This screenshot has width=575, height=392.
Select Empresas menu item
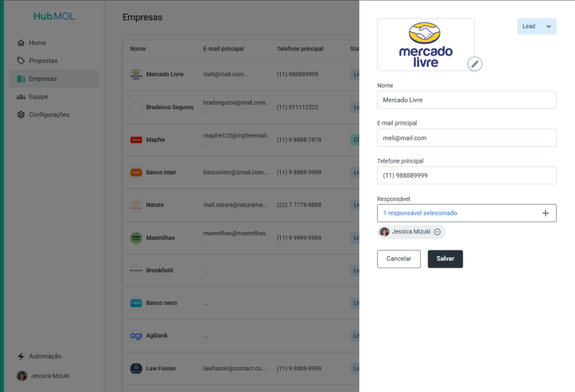point(54,78)
